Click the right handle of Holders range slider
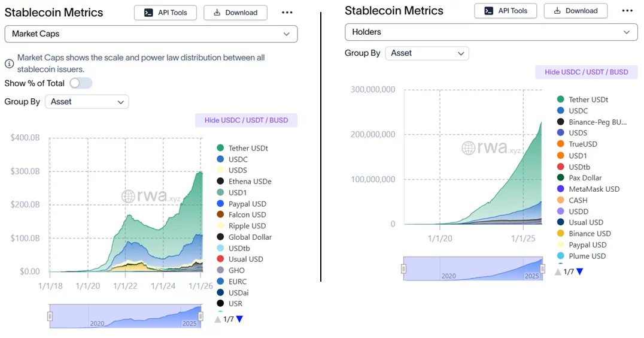The image size is (644, 338). click(x=542, y=268)
